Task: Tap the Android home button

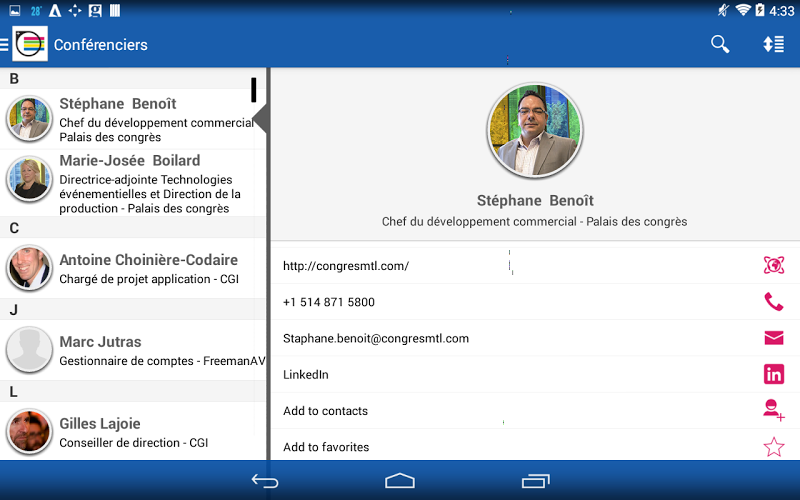Action: point(399,481)
